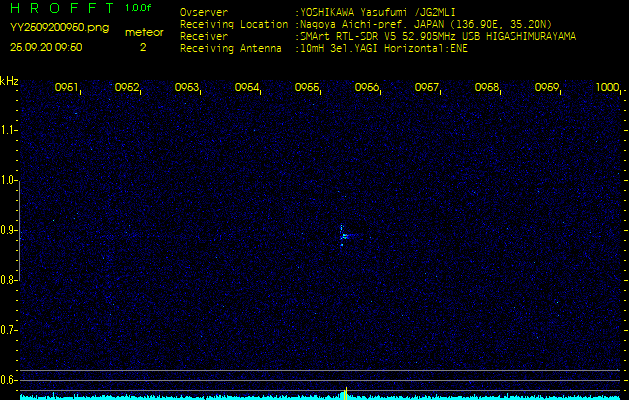
Task: Click the Receiver label
Action: pyautogui.click(x=204, y=37)
